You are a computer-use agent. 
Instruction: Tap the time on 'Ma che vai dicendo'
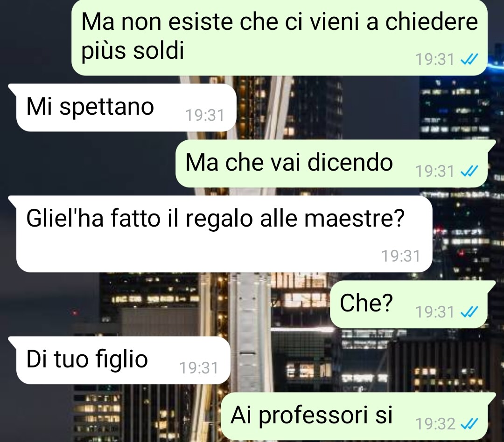[x=435, y=171]
